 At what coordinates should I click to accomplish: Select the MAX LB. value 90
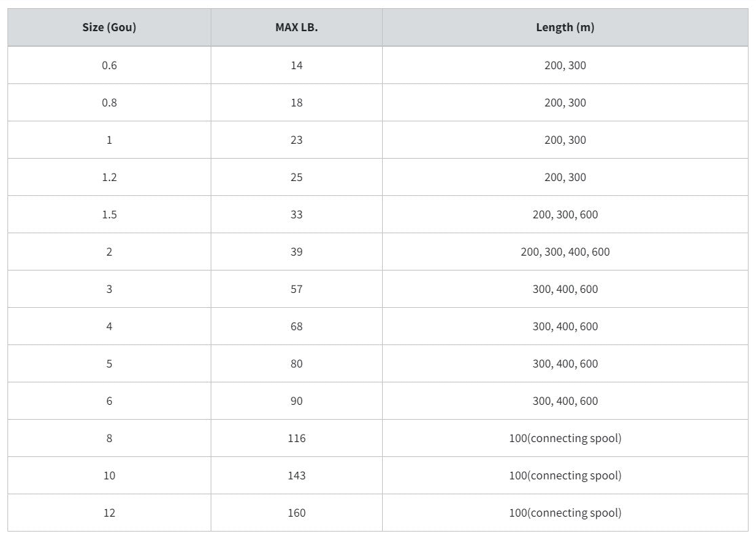point(297,401)
